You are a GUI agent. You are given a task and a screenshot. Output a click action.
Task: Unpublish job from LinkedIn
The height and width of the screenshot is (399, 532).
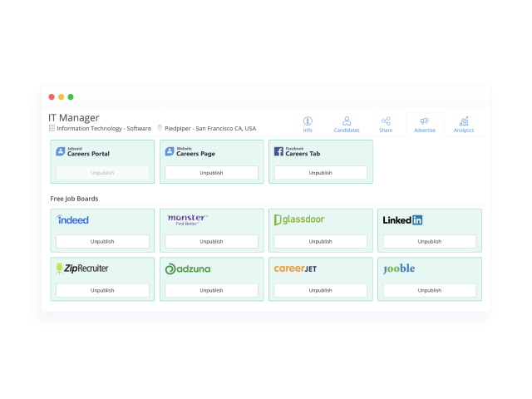point(430,242)
